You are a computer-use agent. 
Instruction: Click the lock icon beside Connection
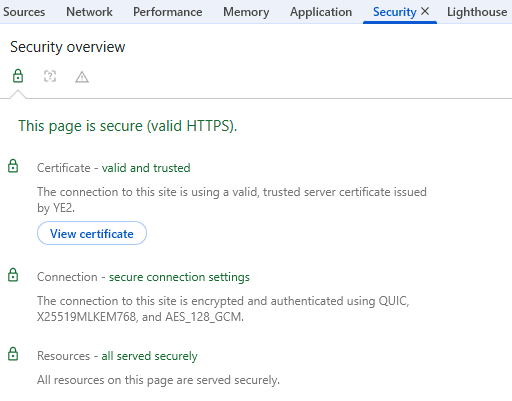(13, 275)
